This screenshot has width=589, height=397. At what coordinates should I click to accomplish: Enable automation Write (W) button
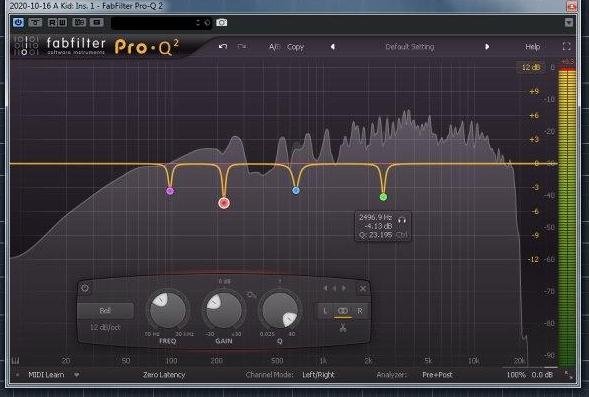(62, 23)
